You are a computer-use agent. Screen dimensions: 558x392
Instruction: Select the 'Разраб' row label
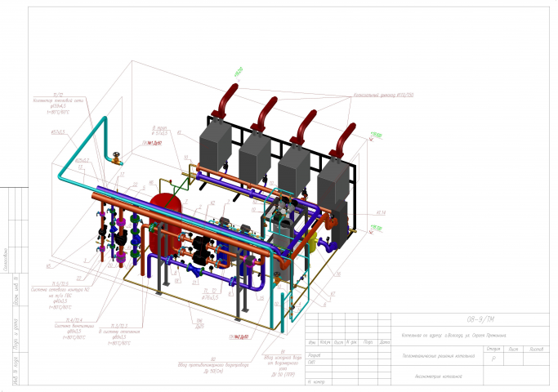(314, 355)
